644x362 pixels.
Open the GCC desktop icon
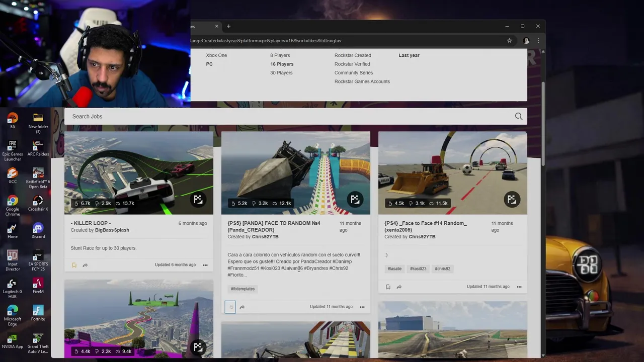(13, 176)
